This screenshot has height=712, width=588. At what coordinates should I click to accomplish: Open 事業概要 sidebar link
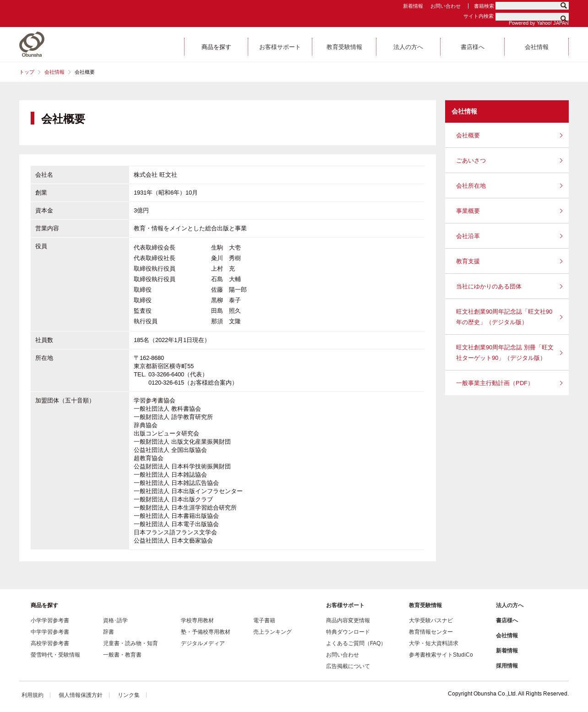coord(507,211)
